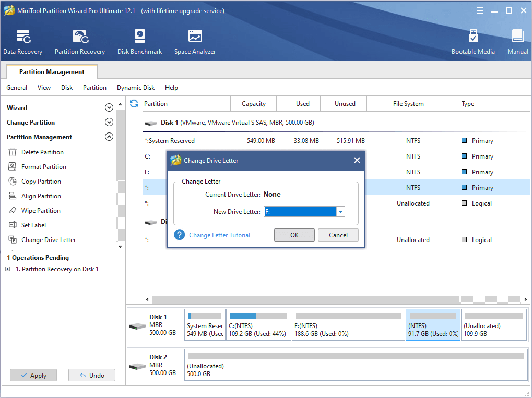The height and width of the screenshot is (398, 532).
Task: Select the C:(NTFS) block in disk map
Action: pyautogui.click(x=258, y=325)
